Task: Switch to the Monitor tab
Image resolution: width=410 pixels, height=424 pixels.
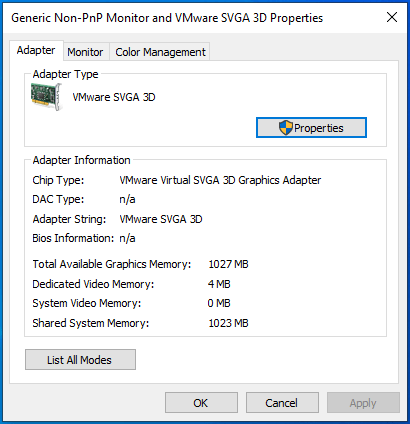Action: point(85,52)
